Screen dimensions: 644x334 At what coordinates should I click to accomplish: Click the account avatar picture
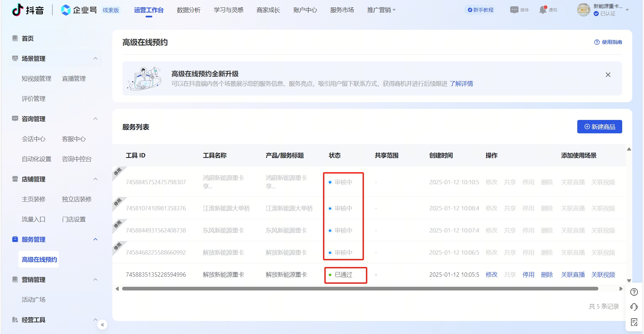pyautogui.click(x=583, y=10)
